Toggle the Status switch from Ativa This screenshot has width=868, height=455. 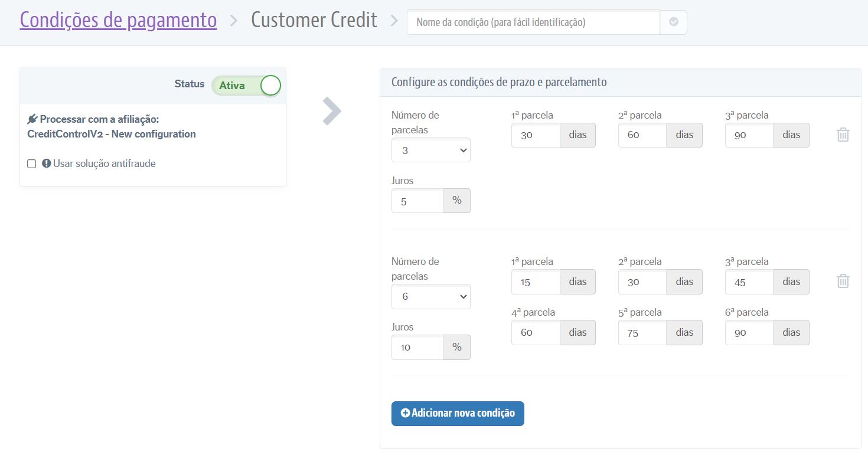270,84
